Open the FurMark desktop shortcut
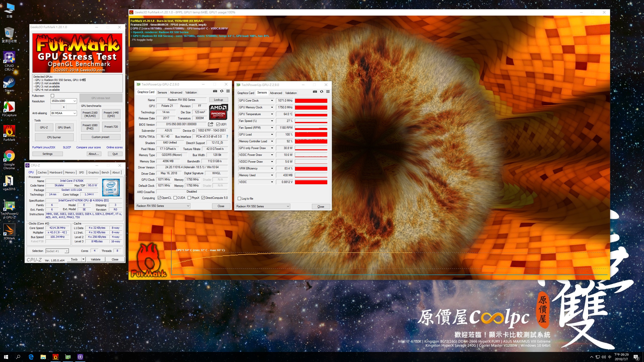 click(x=9, y=133)
